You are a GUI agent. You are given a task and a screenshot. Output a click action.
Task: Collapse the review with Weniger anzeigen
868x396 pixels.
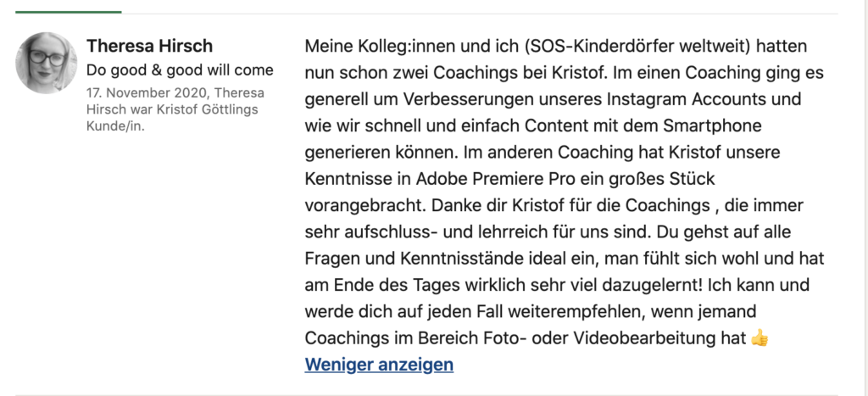tap(379, 365)
